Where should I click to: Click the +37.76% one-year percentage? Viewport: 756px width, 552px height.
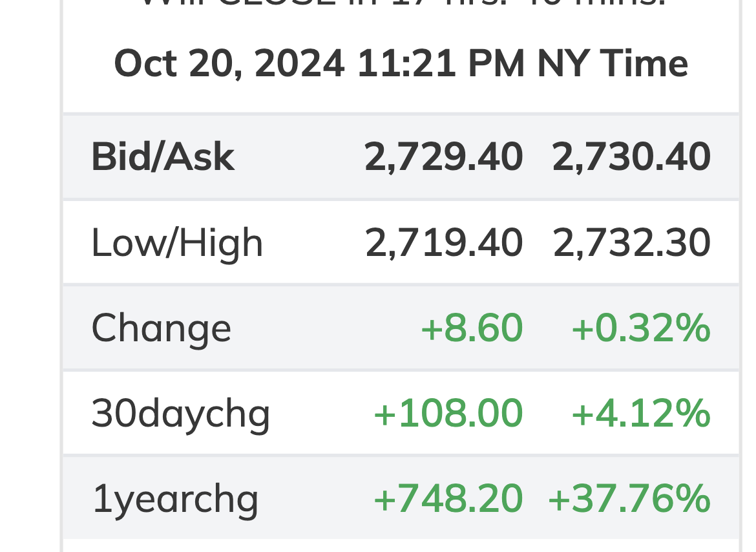click(629, 499)
